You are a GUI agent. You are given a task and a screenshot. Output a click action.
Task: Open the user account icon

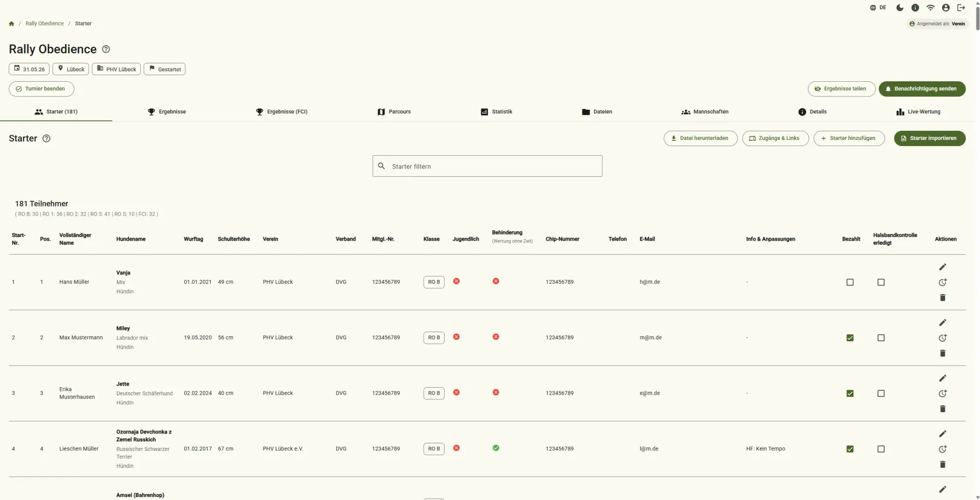point(946,8)
